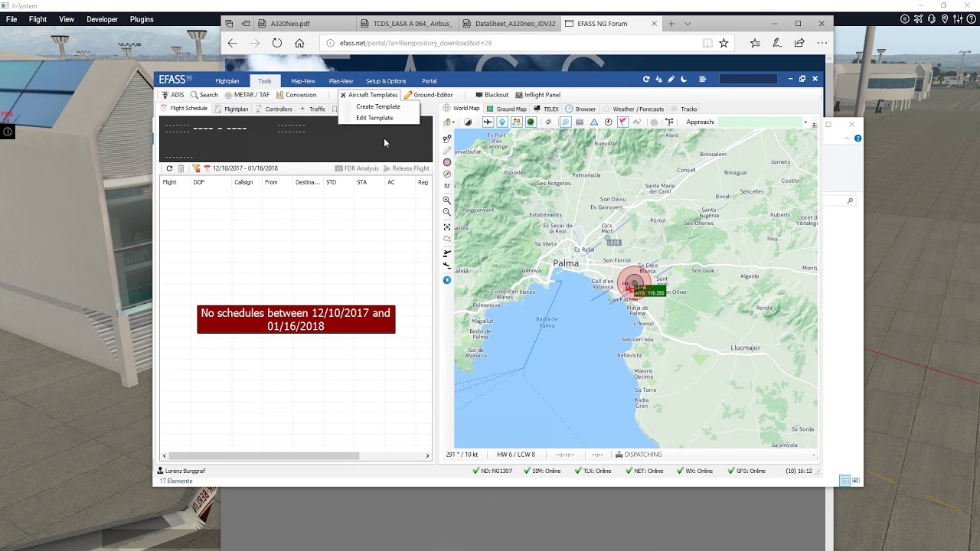
Task: Click the trash icon to delete schedule
Action: pyautogui.click(x=181, y=168)
